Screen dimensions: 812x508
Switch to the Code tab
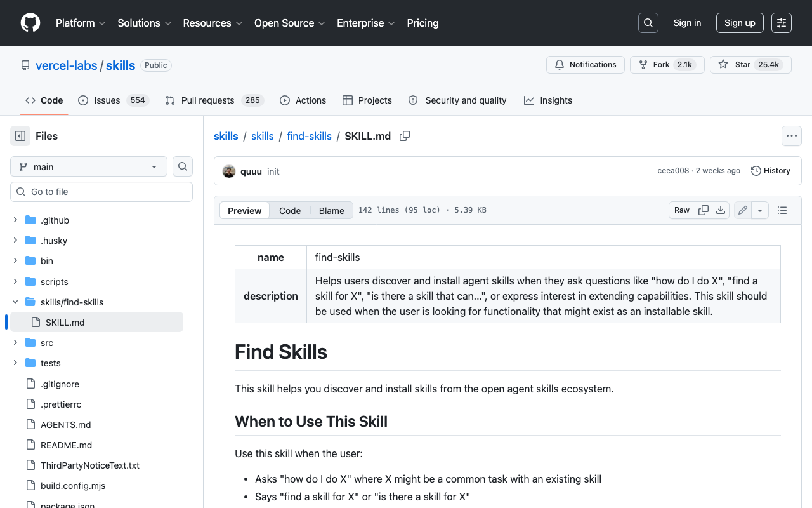pyautogui.click(x=44, y=100)
